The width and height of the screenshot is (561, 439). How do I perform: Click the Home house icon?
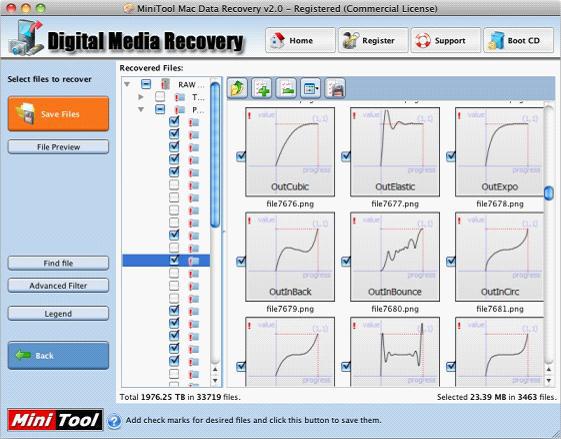[x=278, y=40]
